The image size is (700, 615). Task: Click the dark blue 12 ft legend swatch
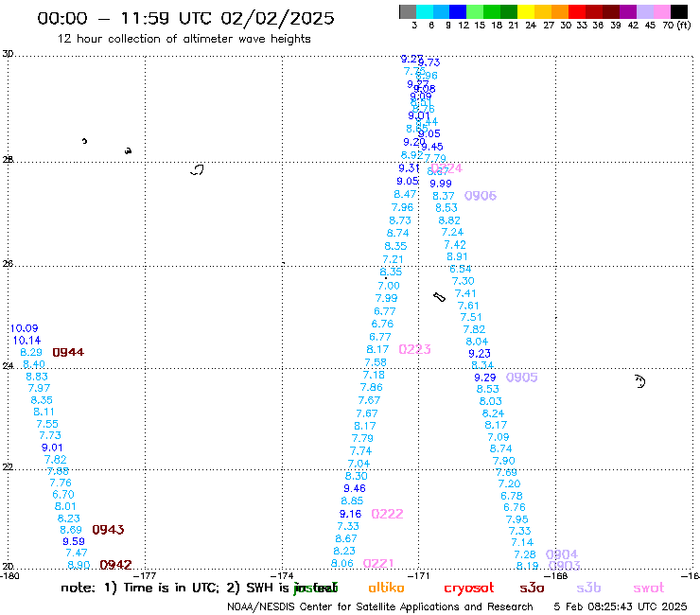[458, 11]
